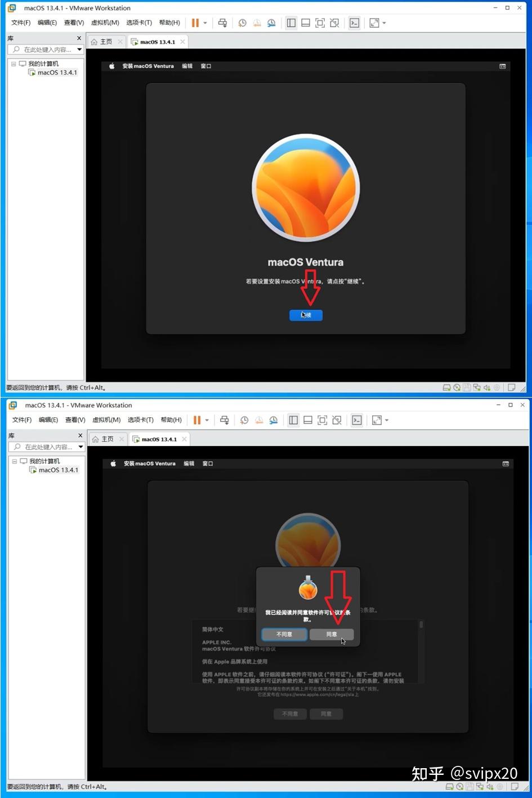Toggle thumbnail bar icon in top window toolbar

(x=306, y=23)
